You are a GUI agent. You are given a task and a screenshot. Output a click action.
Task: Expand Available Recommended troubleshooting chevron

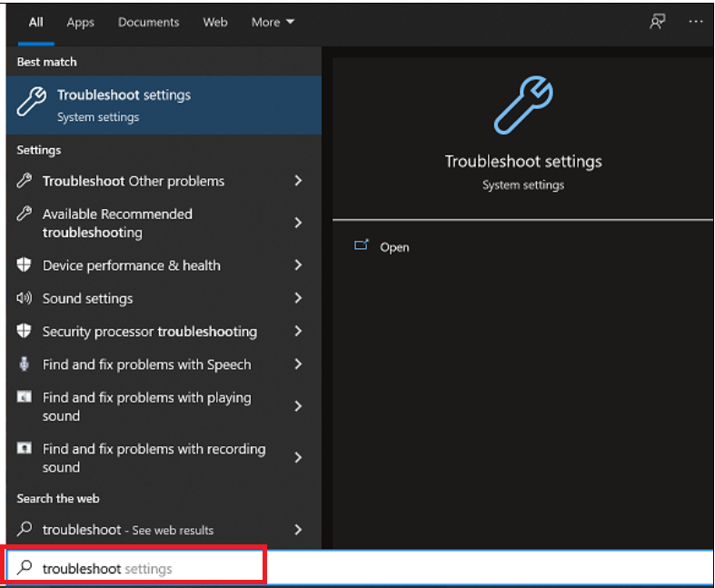tap(298, 223)
